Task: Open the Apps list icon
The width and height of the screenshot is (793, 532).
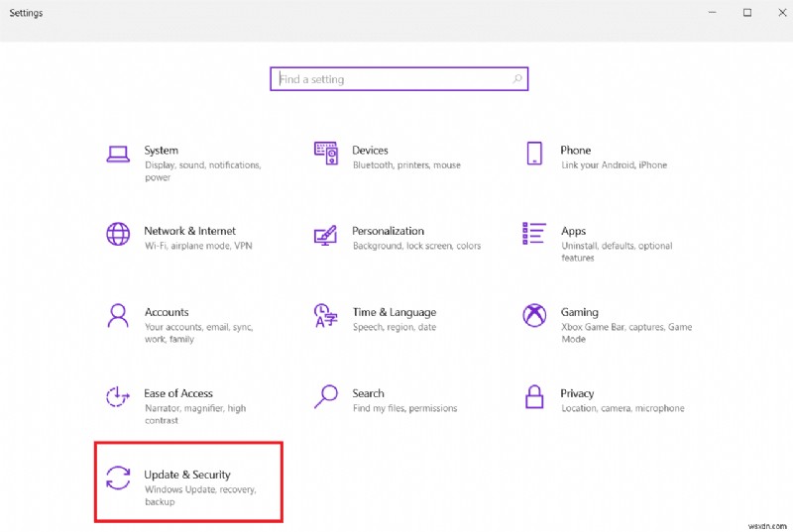Action: [534, 235]
